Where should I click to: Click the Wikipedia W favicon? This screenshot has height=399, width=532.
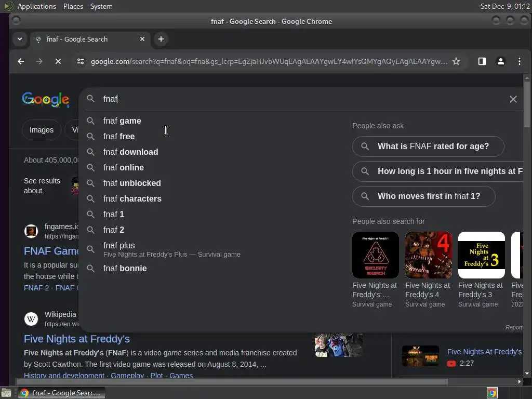[x=31, y=319]
